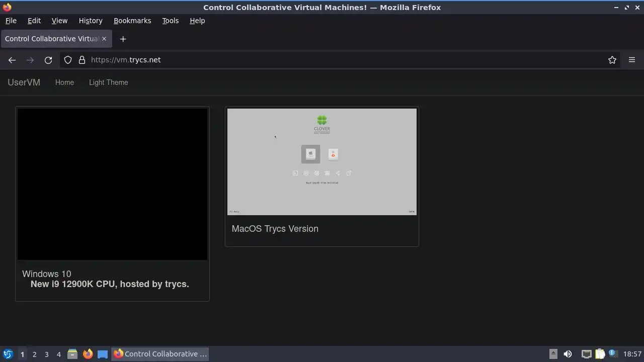This screenshot has width=644, height=362.
Task: Click the Windows 10 card title
Action: coord(47,274)
